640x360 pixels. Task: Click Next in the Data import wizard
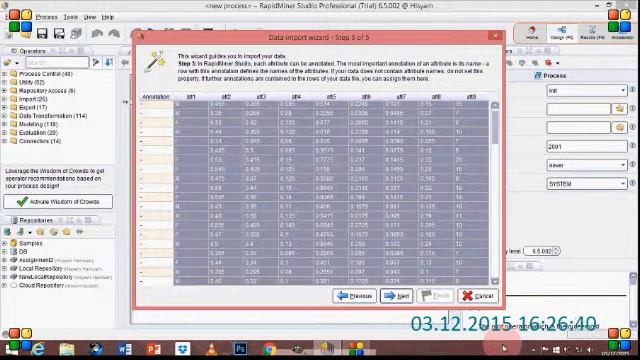point(396,296)
